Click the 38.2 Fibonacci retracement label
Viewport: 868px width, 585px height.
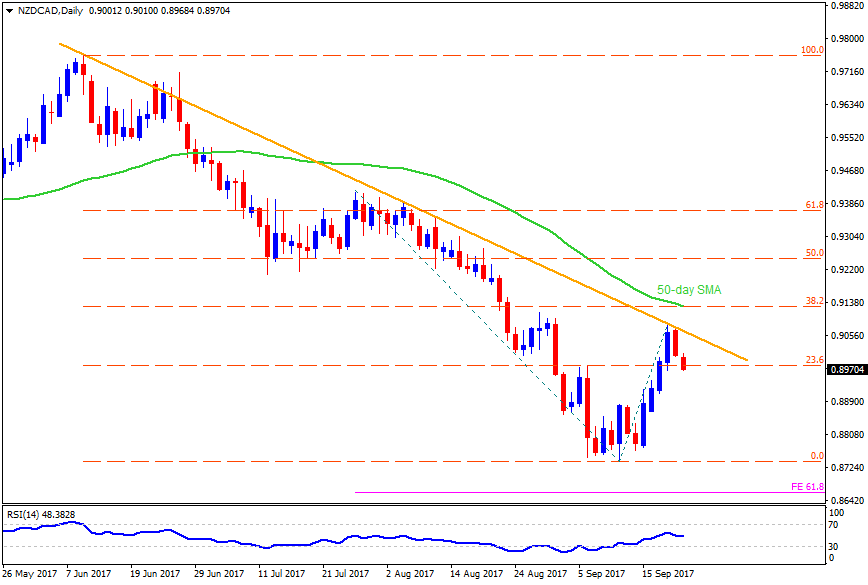point(814,301)
